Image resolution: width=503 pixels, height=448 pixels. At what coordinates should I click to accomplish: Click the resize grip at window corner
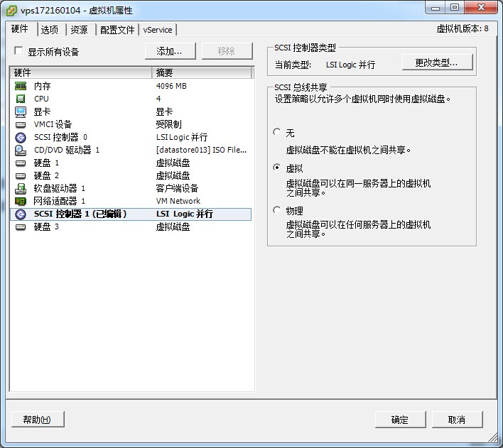[x=493, y=438]
